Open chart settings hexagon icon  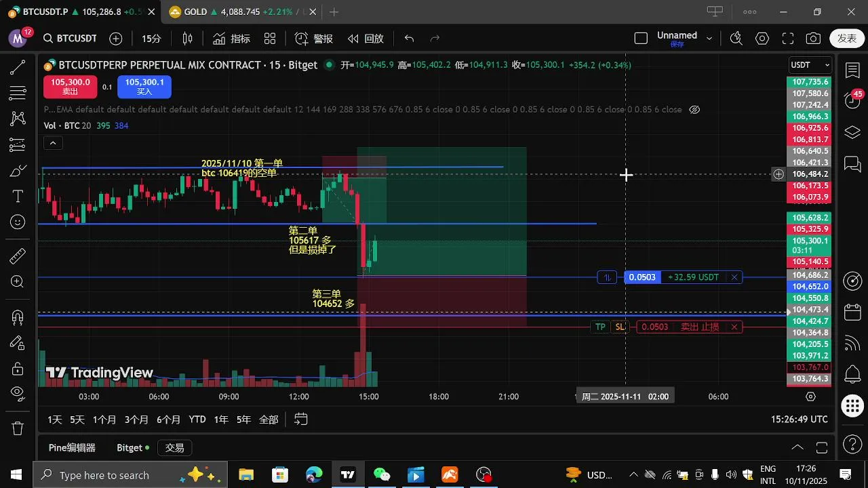tap(762, 39)
